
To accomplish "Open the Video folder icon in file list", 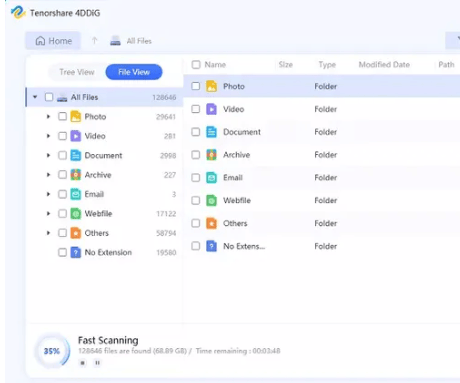I will (211, 109).
